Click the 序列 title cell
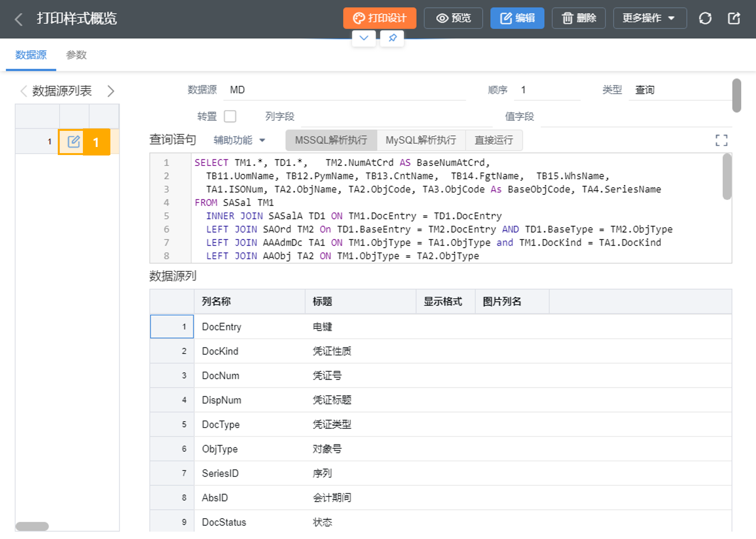The width and height of the screenshot is (756, 539). click(x=360, y=473)
